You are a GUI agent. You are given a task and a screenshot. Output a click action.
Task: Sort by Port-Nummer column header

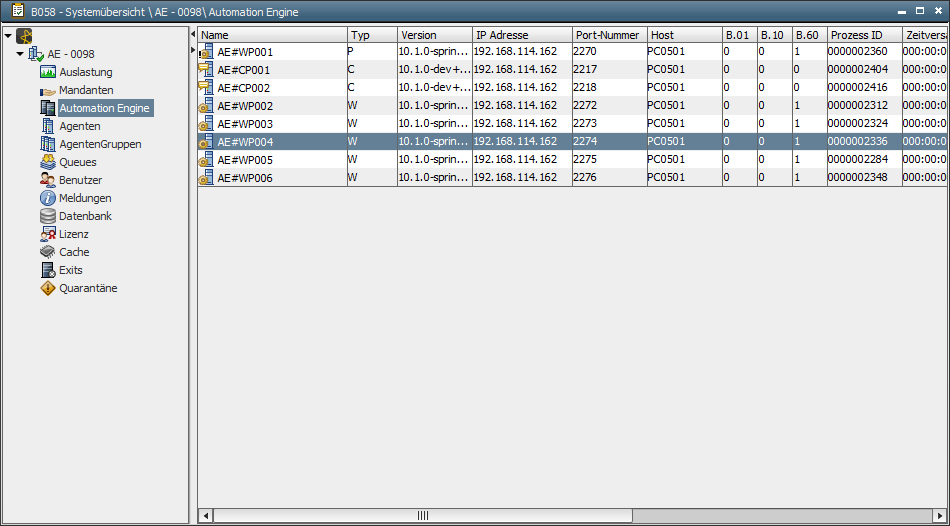pyautogui.click(x=610, y=35)
